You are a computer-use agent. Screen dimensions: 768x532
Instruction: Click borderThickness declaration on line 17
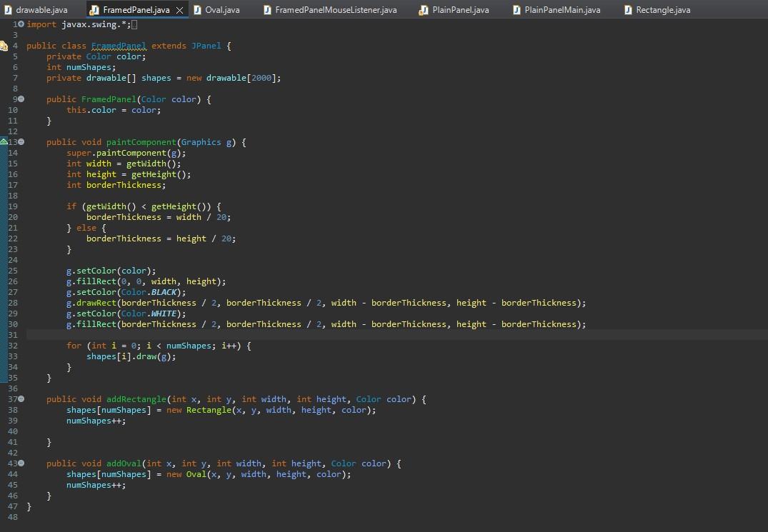point(124,185)
